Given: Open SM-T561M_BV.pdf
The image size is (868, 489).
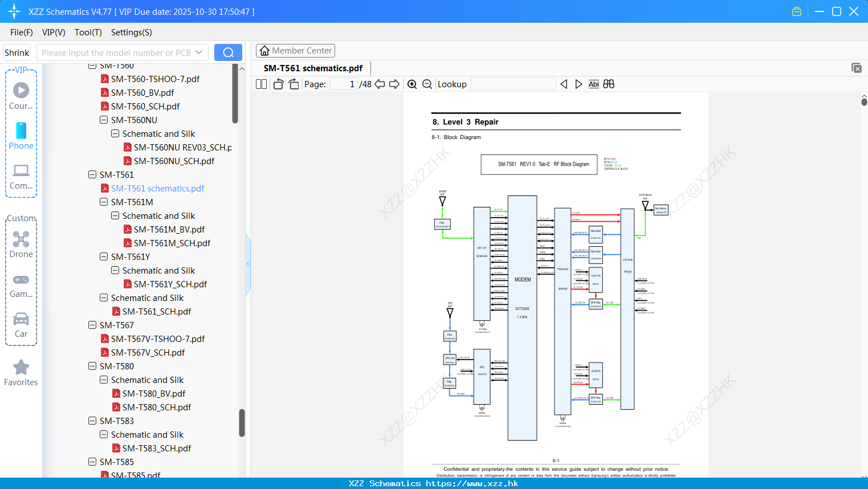Looking at the screenshot, I should (169, 229).
